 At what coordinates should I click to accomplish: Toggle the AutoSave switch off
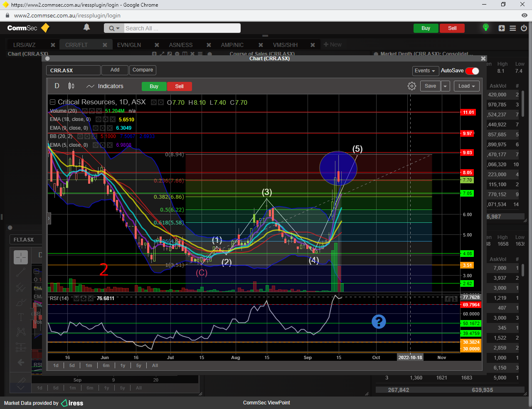pyautogui.click(x=472, y=71)
